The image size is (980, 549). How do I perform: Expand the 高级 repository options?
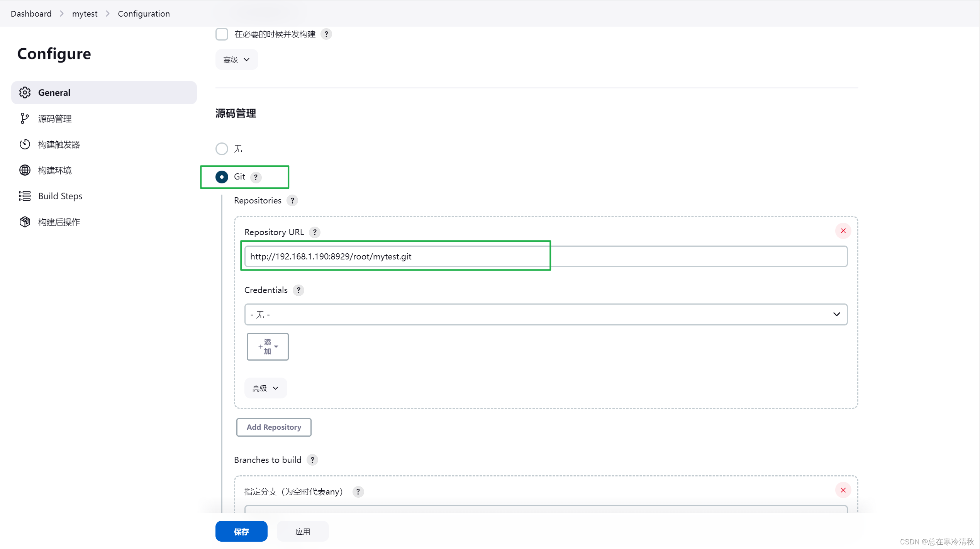click(x=265, y=388)
